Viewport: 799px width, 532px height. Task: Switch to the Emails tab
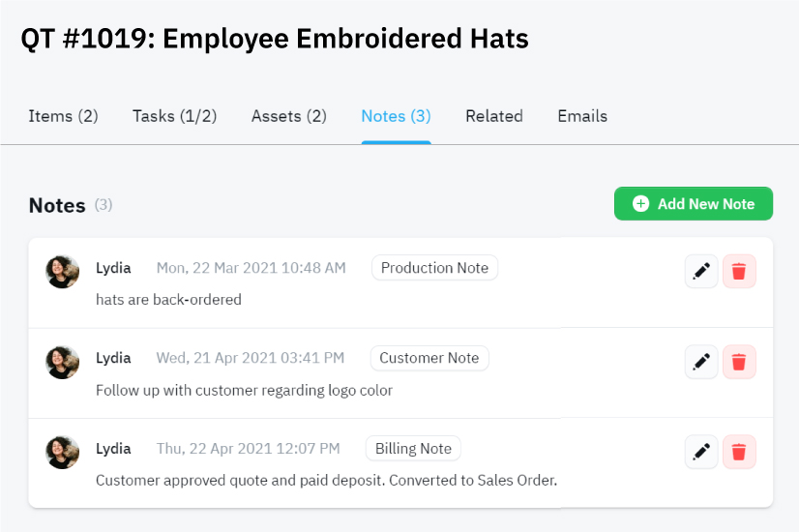(582, 116)
